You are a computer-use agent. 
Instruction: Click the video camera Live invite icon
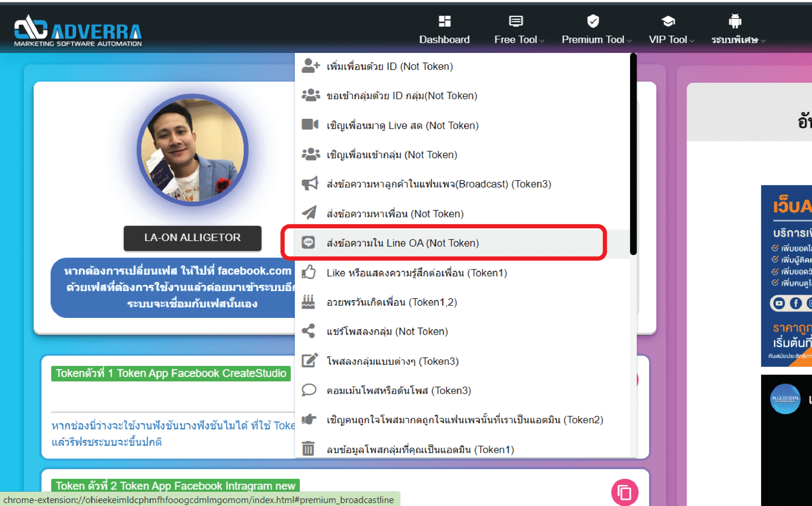(x=310, y=124)
